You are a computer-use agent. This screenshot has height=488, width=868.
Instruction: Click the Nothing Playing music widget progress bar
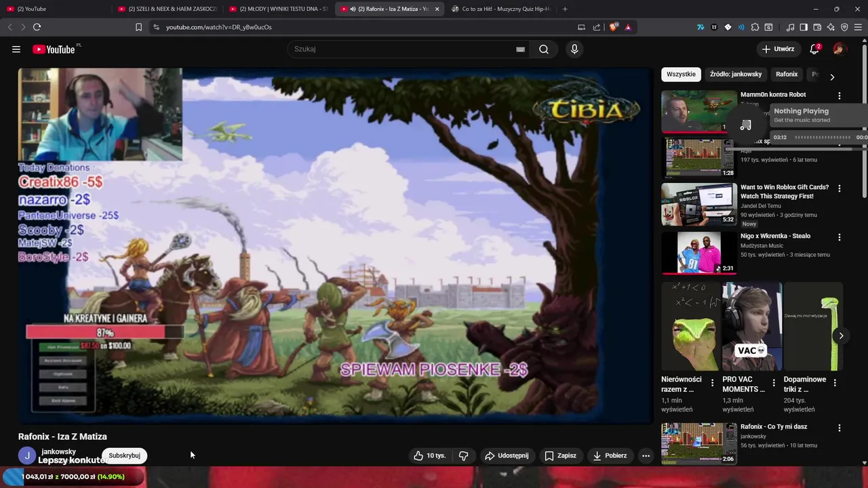[822, 137]
